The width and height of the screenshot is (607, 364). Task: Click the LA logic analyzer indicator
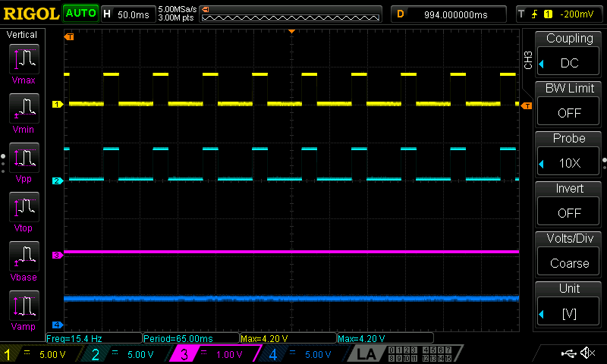point(366,354)
